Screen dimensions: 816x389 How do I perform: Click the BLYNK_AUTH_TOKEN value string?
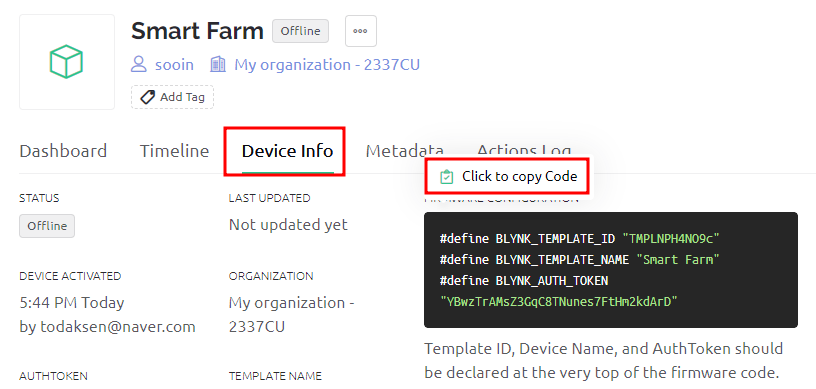tap(559, 301)
